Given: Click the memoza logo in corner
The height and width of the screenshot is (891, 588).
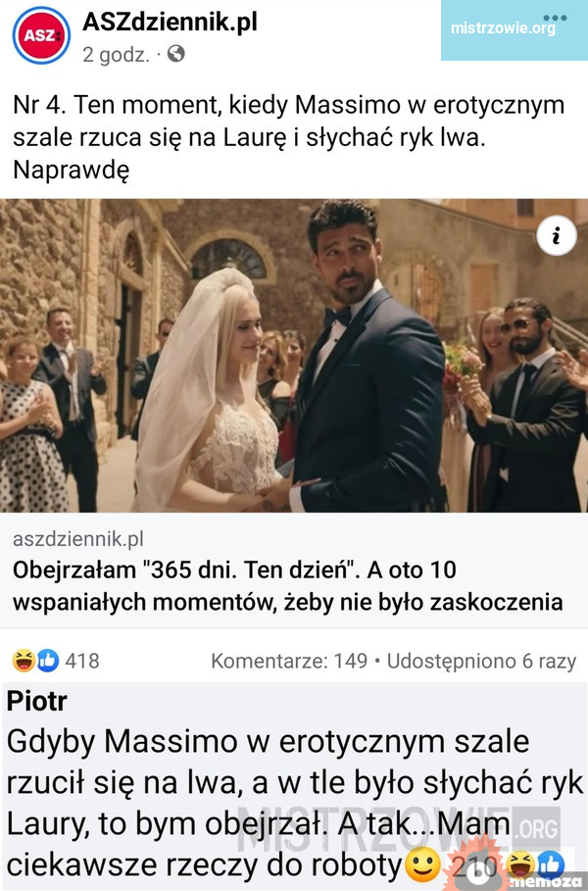Looking at the screenshot, I should point(541,882).
